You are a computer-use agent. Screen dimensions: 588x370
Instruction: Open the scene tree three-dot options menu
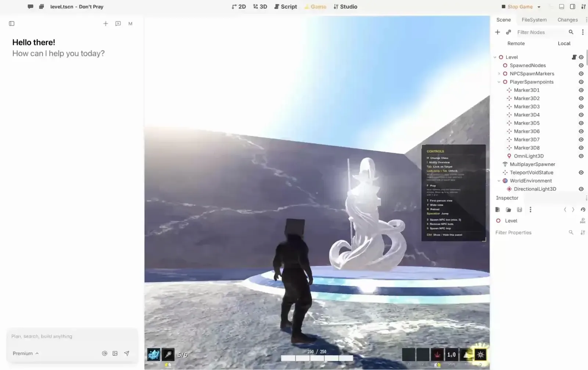583,32
